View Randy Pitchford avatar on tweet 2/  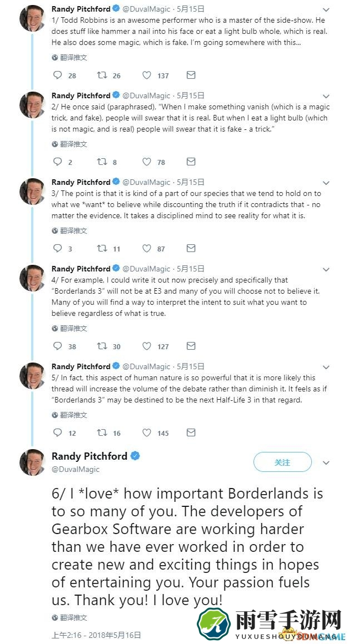click(32, 104)
